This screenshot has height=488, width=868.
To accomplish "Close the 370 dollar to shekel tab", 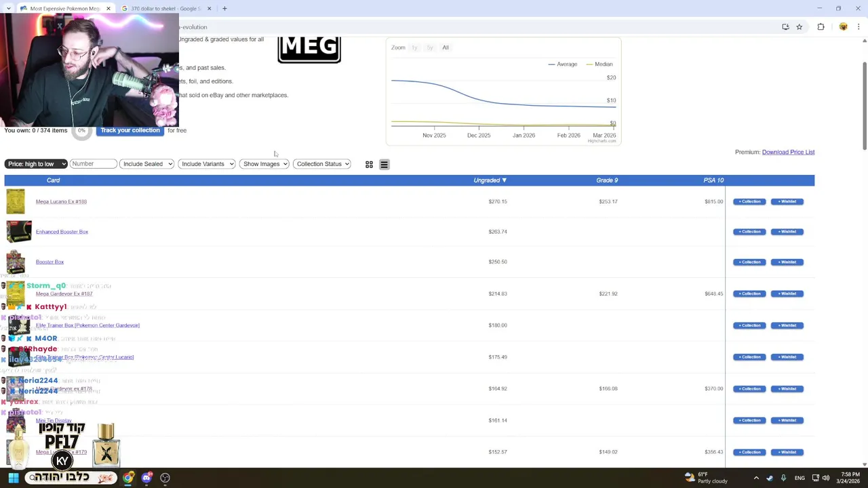I will pyautogui.click(x=209, y=9).
